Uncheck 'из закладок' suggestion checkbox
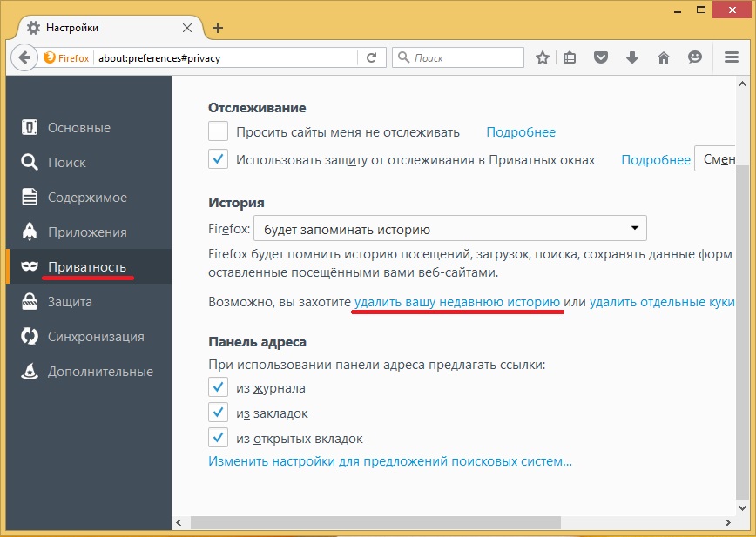This screenshot has height=537, width=756. [x=218, y=413]
